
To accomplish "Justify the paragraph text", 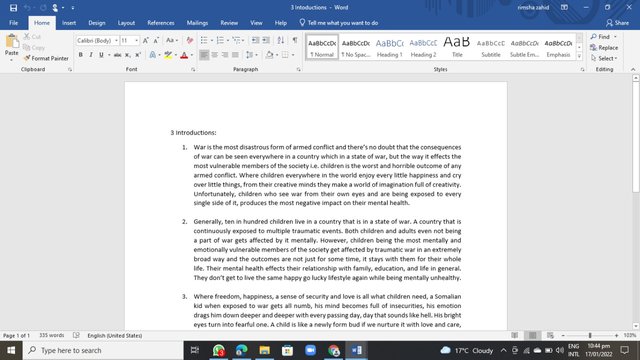I will [x=235, y=55].
